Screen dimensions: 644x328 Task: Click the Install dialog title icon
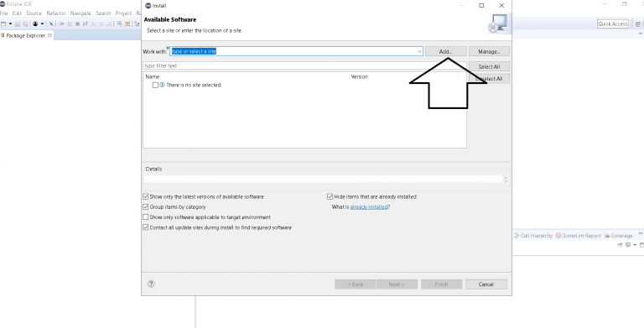(x=148, y=6)
